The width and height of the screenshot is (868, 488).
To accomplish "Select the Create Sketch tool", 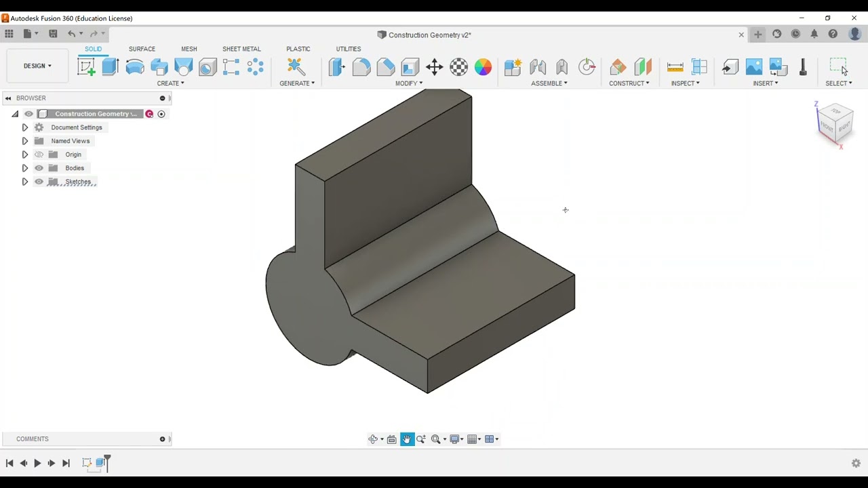I will click(86, 66).
